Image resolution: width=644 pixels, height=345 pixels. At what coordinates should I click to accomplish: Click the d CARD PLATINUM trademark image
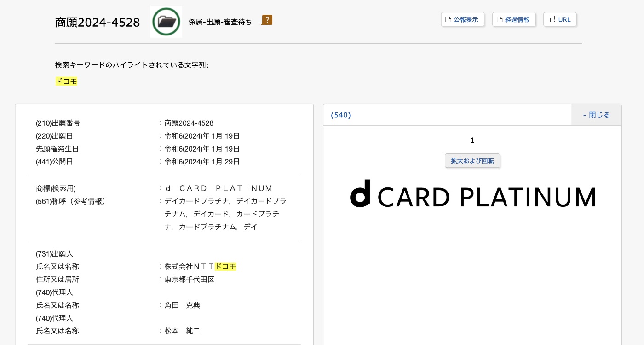point(472,193)
